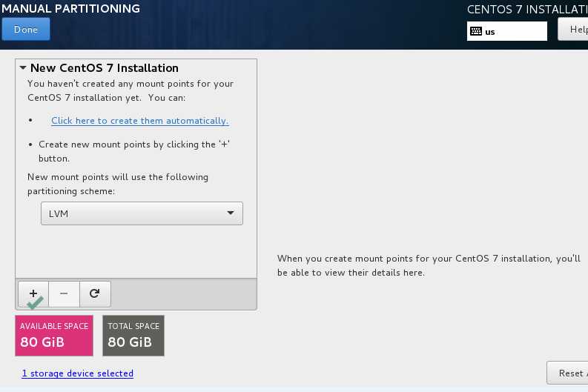This screenshot has height=392, width=588.
Task: Collapse the New CentOS 7 Installation section
Action: tap(23, 68)
